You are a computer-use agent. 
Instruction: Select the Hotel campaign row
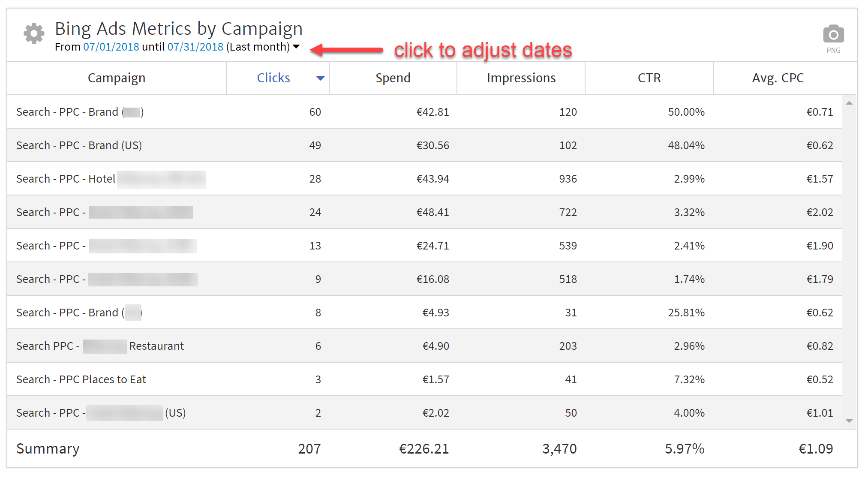tap(66, 179)
